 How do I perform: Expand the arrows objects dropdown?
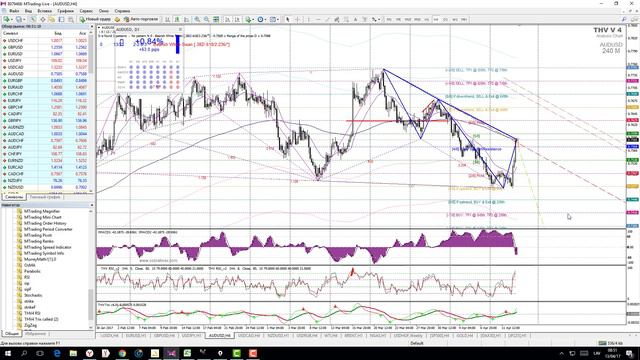(379, 19)
